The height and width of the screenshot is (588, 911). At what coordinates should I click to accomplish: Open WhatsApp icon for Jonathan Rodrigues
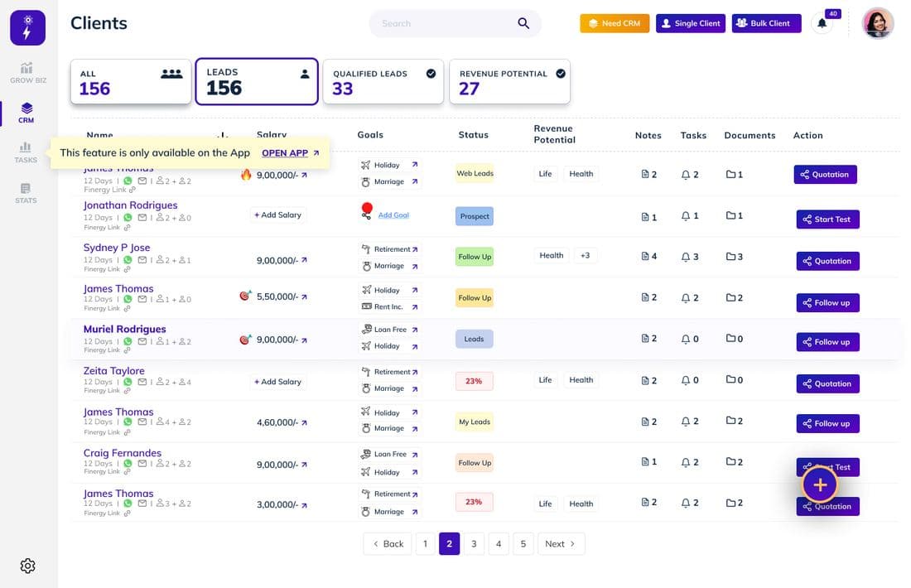tap(128, 217)
